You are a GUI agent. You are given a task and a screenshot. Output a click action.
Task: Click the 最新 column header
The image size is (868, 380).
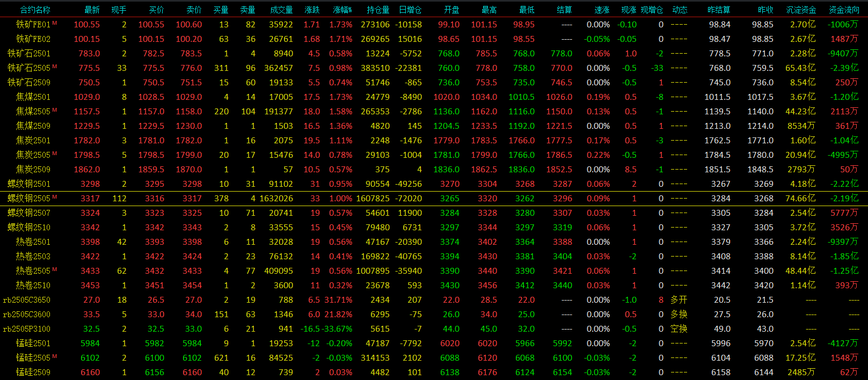(92, 10)
